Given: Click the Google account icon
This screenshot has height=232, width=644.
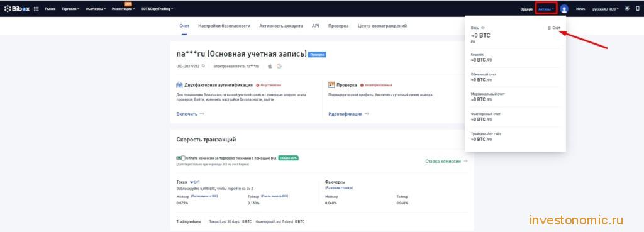Looking at the screenshot, I should [x=279, y=65].
